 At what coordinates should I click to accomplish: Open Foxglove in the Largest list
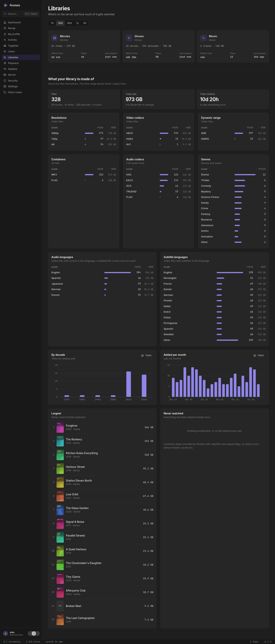point(102,427)
